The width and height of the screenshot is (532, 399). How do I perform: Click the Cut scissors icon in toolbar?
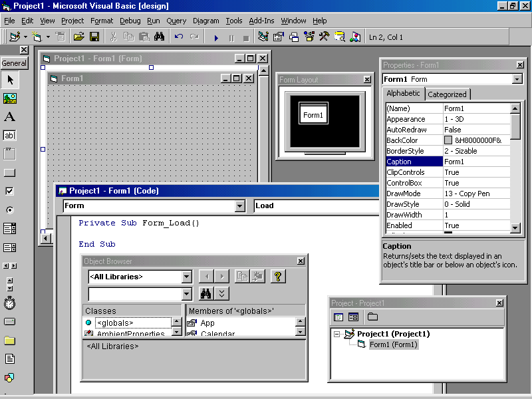[x=113, y=37]
